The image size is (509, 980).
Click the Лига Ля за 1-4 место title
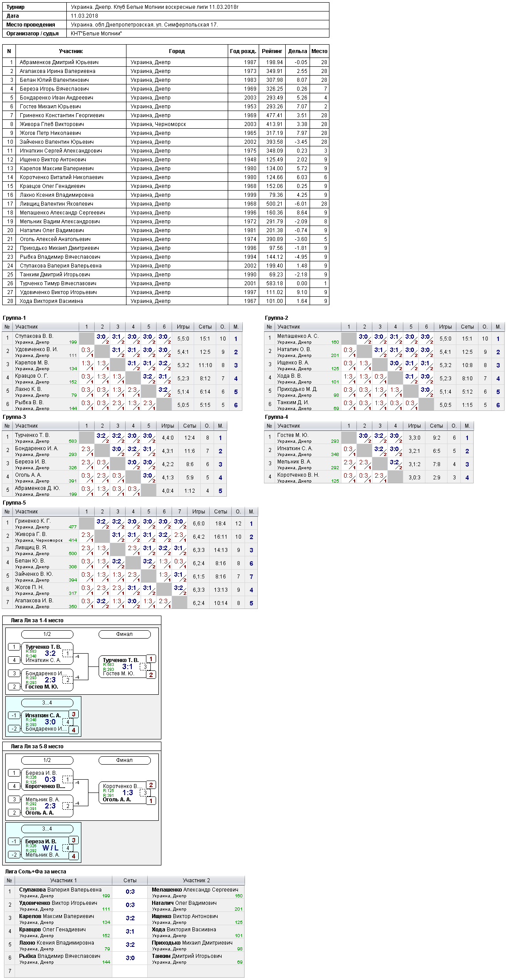coord(37,620)
